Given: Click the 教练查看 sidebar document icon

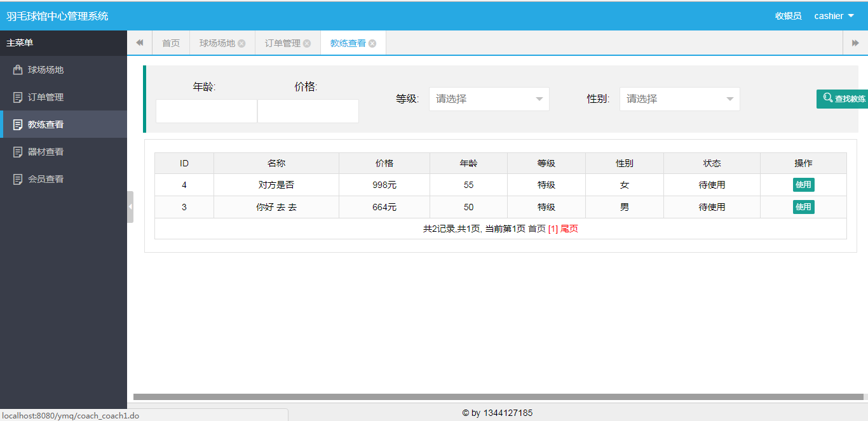Looking at the screenshot, I should click(18, 124).
